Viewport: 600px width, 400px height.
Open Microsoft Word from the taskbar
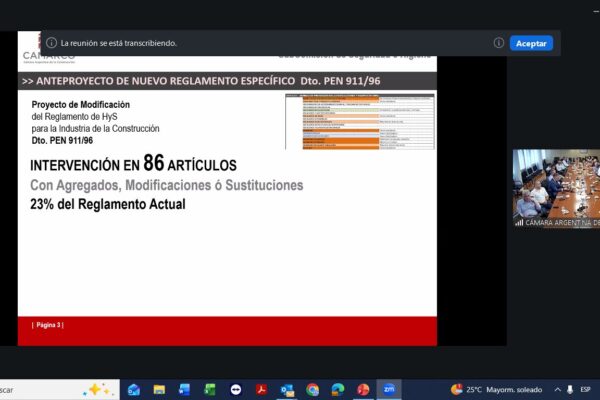tap(184, 390)
